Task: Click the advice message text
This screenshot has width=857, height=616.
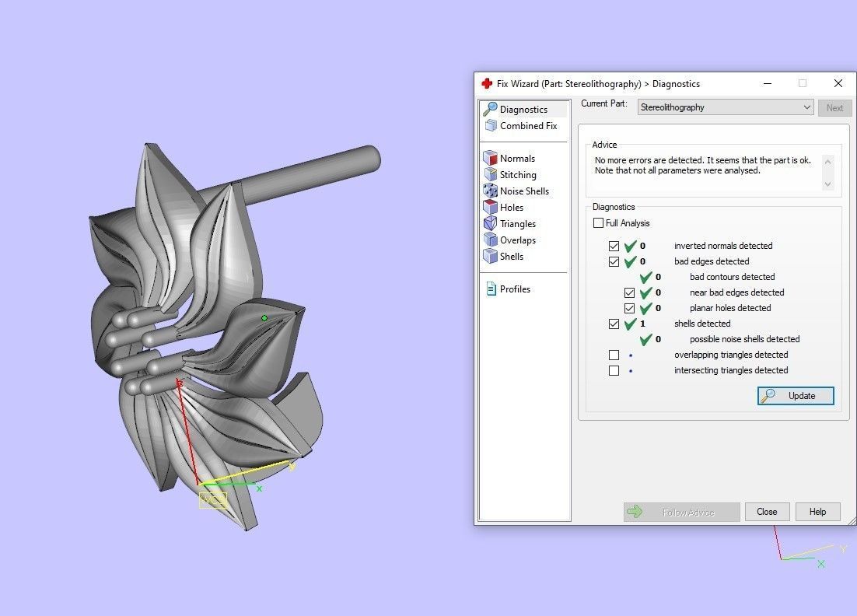Action: click(703, 165)
